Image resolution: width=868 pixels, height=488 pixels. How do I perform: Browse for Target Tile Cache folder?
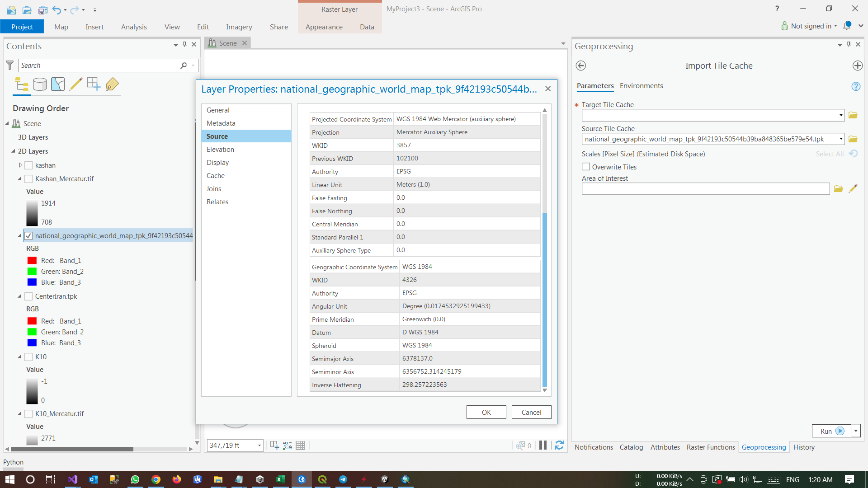coord(853,116)
